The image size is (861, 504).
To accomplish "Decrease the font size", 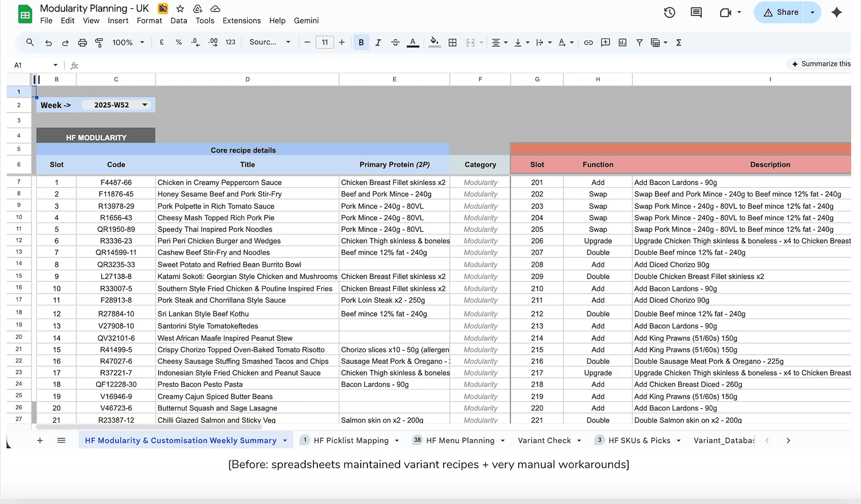I will (307, 43).
